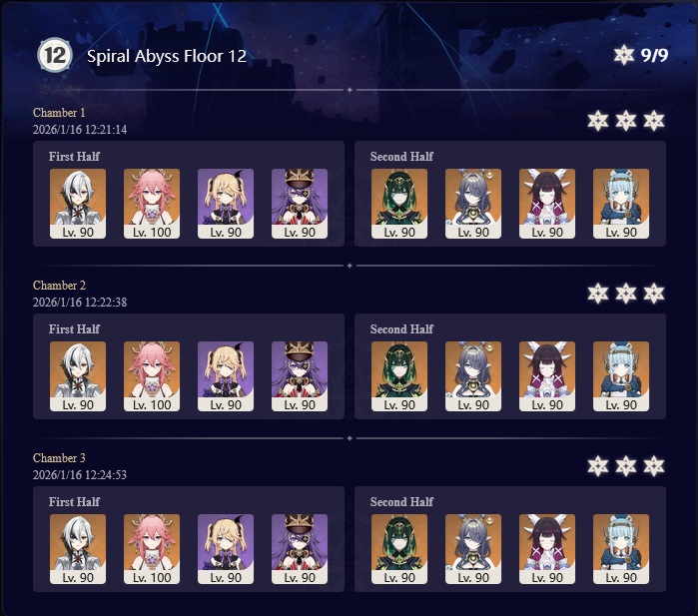Click Chamber 1's light-blue-haired second-half character
This screenshot has width=698, height=616.
(x=621, y=204)
